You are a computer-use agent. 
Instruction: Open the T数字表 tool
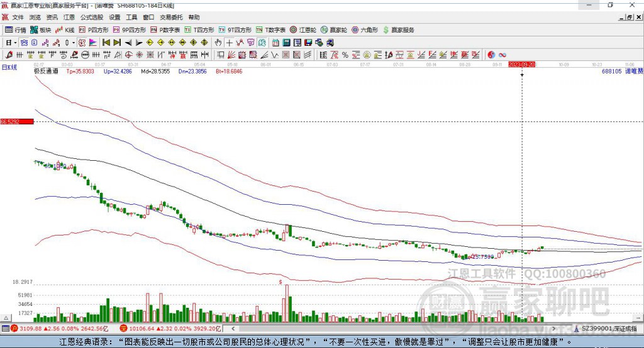(x=270, y=30)
